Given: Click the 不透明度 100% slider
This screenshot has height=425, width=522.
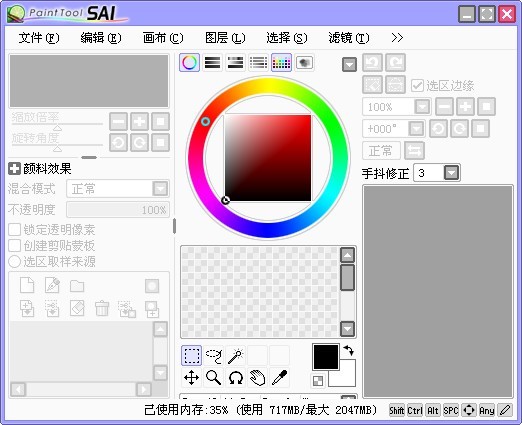Looking at the screenshot, I should tap(118, 210).
